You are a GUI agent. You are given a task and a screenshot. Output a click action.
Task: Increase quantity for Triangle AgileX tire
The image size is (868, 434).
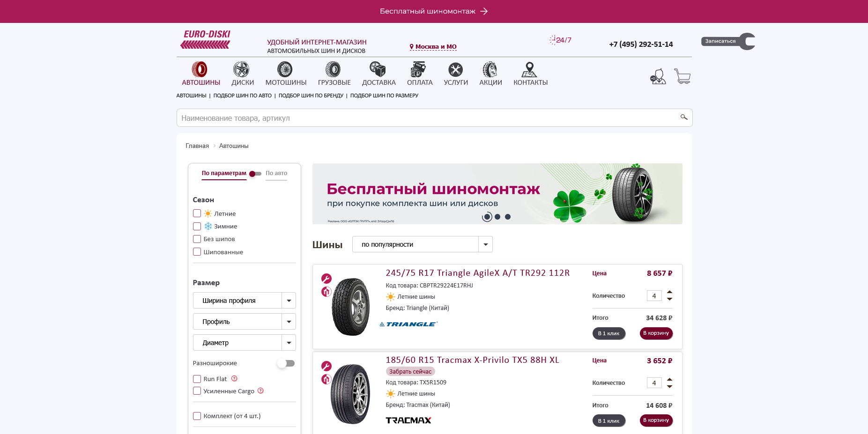tap(670, 292)
